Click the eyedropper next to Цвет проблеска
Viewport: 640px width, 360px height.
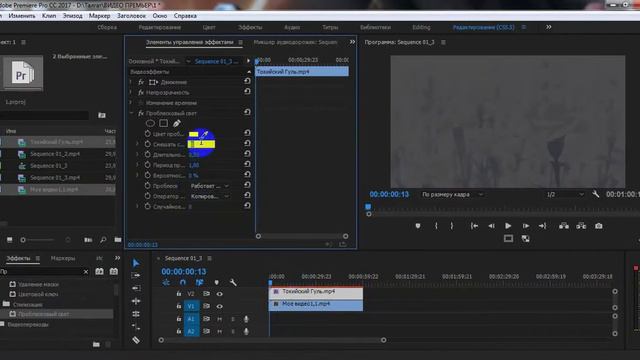point(204,134)
